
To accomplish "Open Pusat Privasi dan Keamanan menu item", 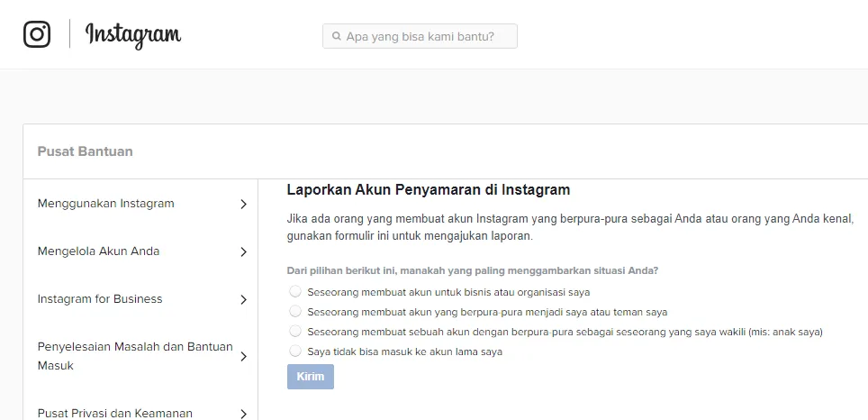I will tap(115, 414).
